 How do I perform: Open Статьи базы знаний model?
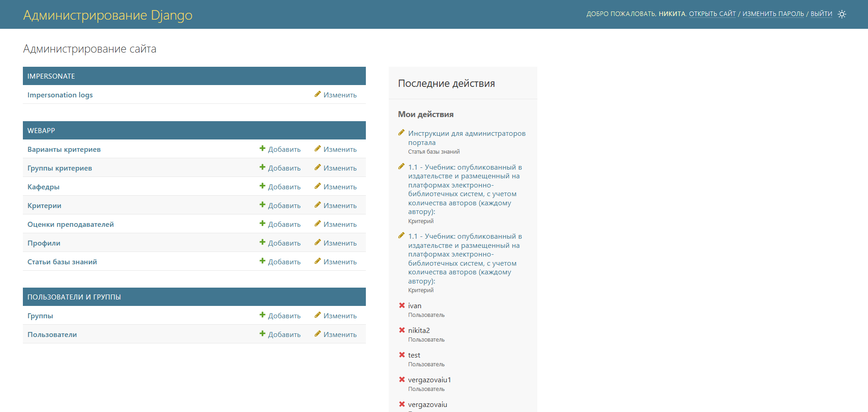click(62, 262)
